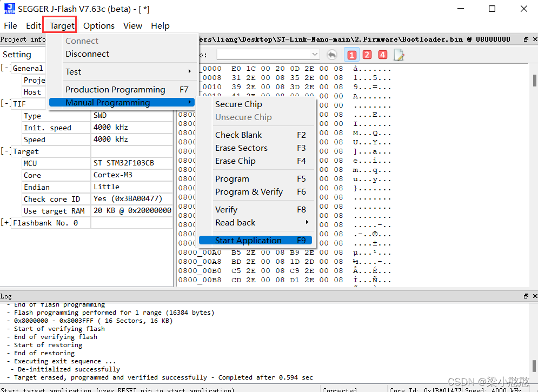Select Init. speed 4000 kHz value
Screen dimensions: 538x392
(x=132, y=127)
